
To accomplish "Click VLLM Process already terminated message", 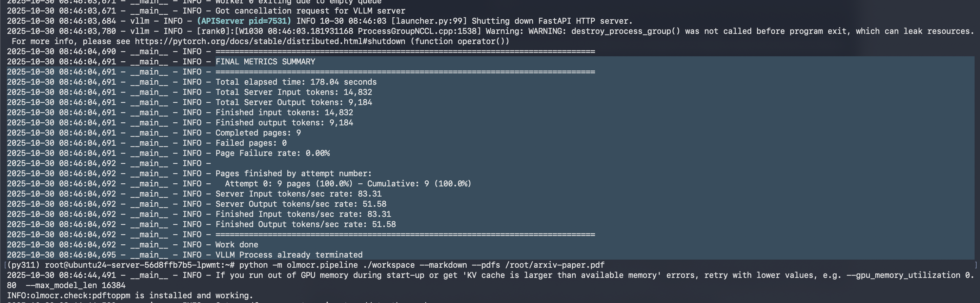I will pos(289,255).
